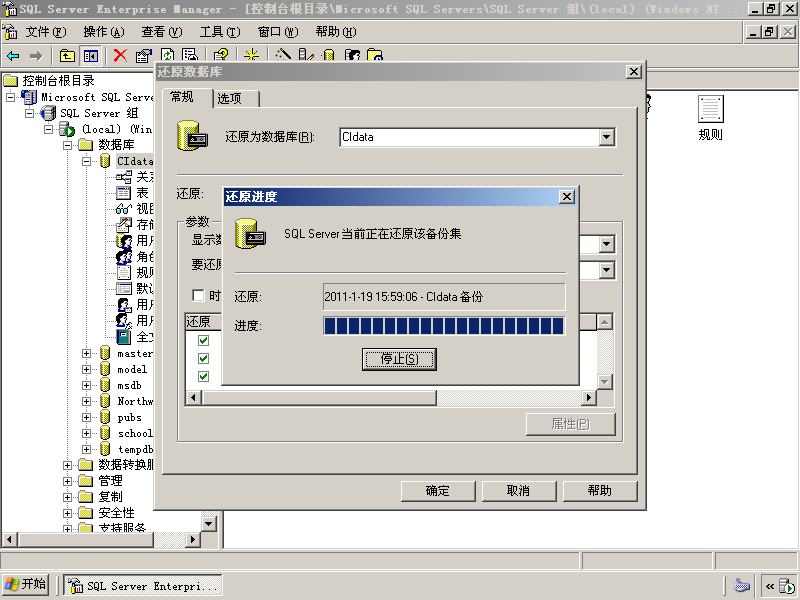Select the 控制台根目录 root node
This screenshot has width=800, height=600.
[x=58, y=81]
